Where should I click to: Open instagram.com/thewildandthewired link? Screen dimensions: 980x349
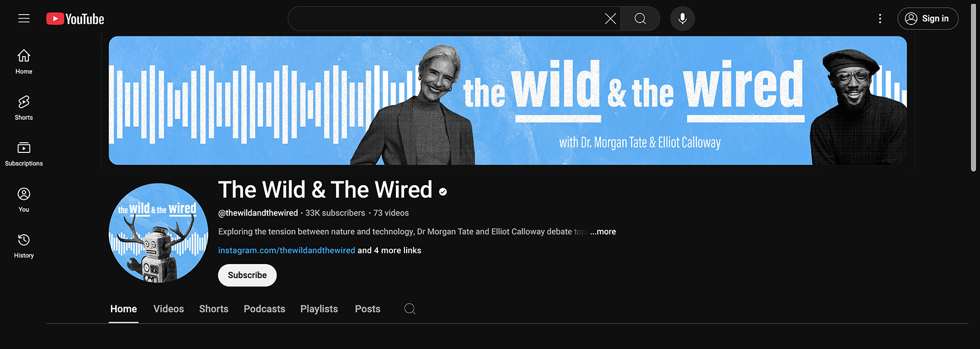pos(286,250)
